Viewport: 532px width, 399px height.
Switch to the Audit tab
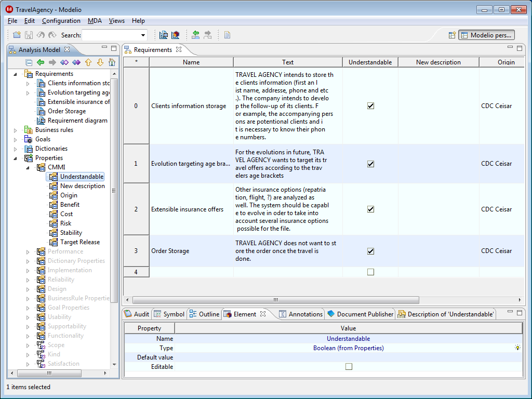137,314
